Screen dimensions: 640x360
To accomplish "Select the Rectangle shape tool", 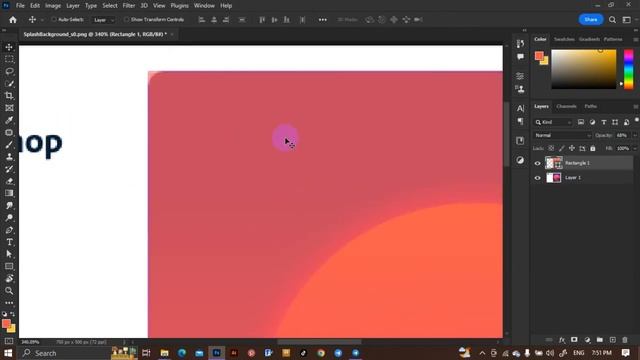I will click(9, 266).
